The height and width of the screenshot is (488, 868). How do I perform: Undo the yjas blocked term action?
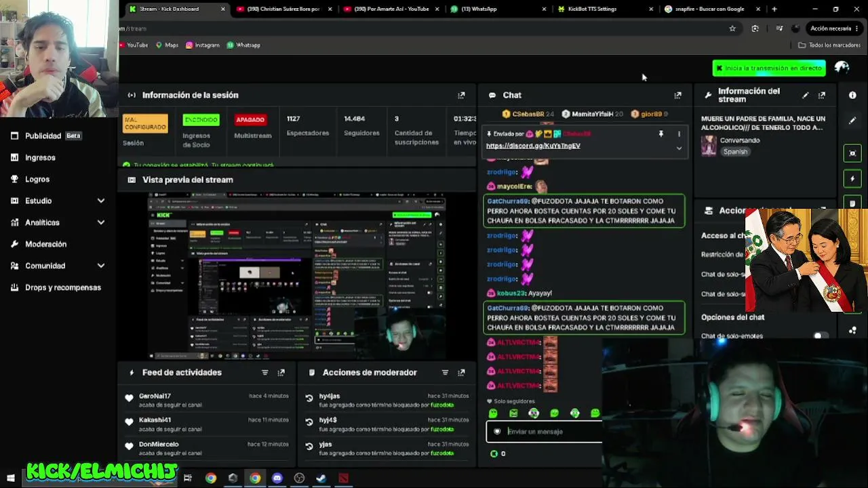pyautogui.click(x=309, y=447)
